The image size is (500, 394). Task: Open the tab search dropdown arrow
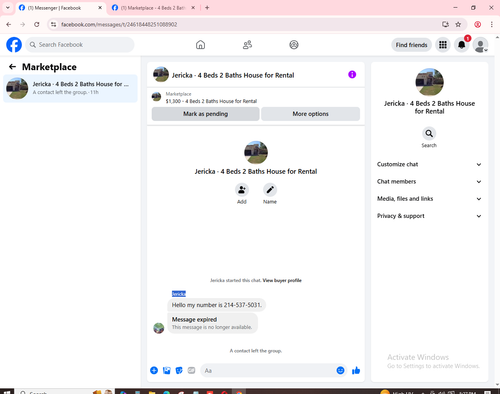[8, 8]
